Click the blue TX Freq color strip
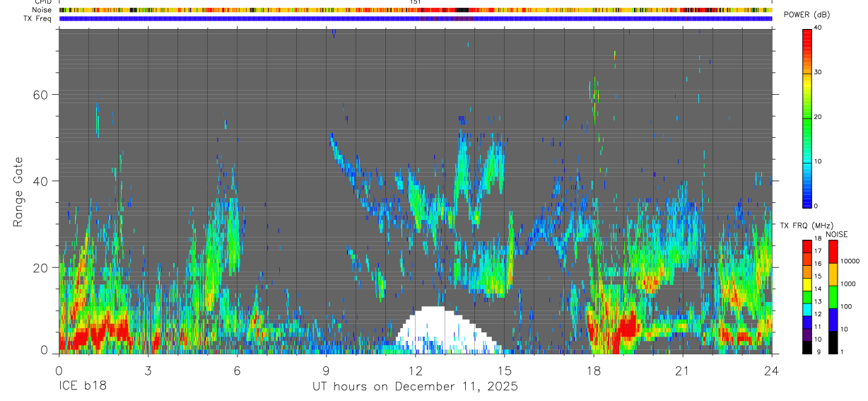The width and height of the screenshot is (868, 401). 415,18
